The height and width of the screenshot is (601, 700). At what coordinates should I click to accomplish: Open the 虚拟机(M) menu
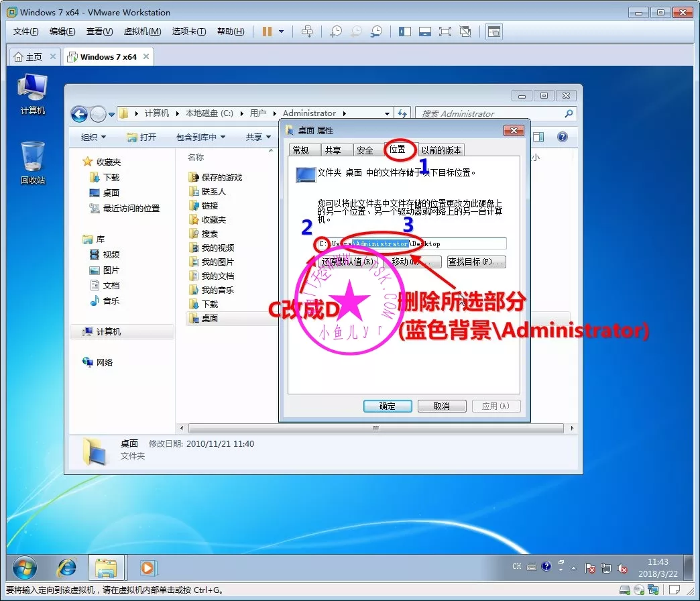click(x=142, y=32)
